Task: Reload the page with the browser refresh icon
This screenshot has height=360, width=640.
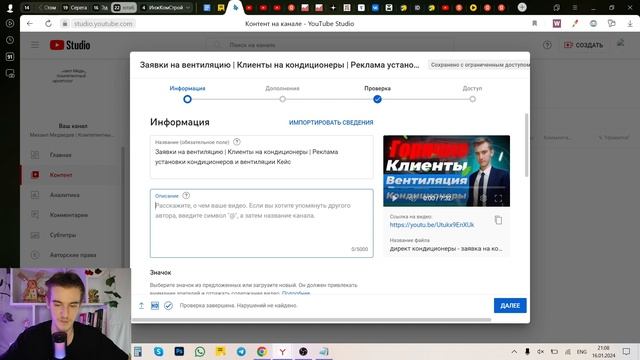Action: (x=48, y=24)
